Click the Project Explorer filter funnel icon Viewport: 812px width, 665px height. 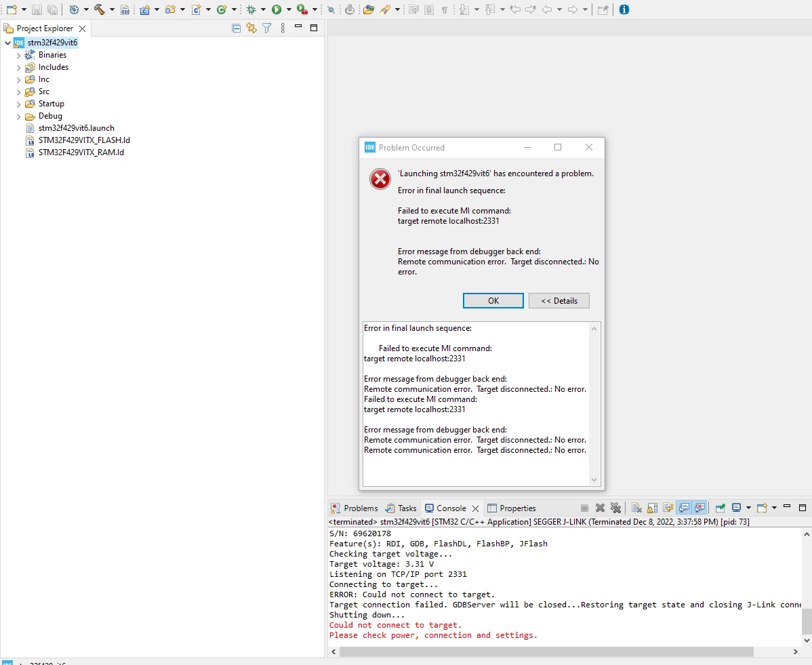(x=266, y=28)
